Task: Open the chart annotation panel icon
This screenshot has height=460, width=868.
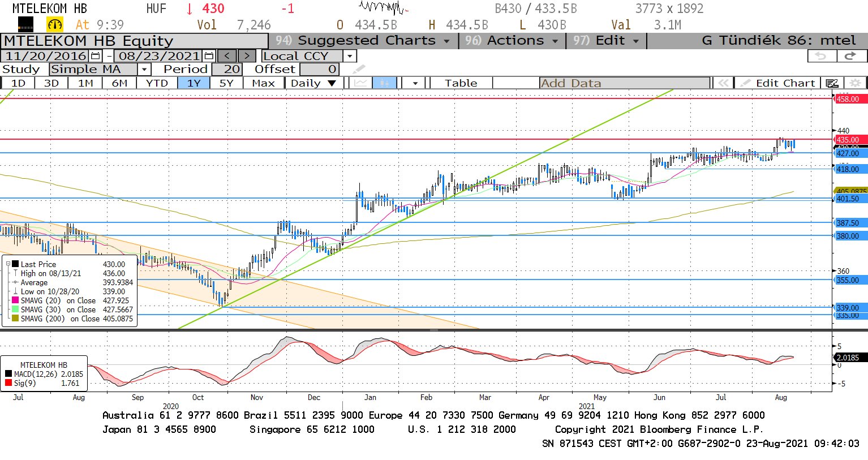Action: (x=832, y=83)
